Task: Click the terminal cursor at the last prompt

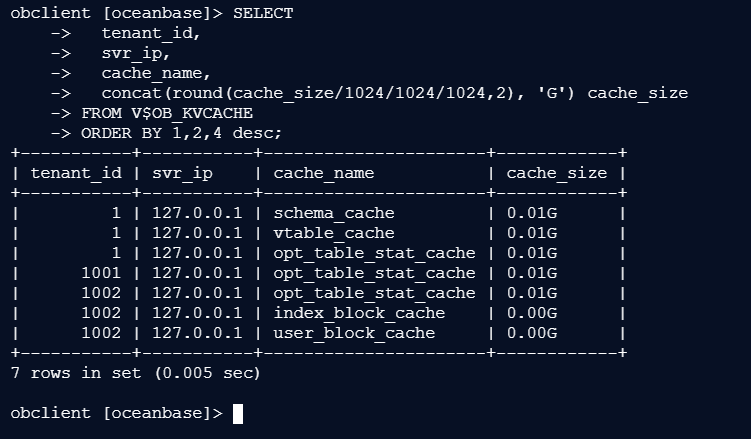Action: (x=238, y=413)
